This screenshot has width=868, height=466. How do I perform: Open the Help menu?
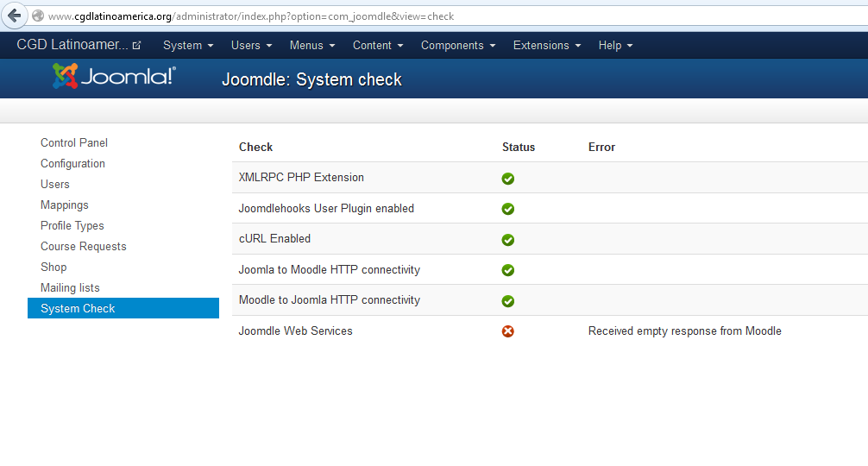(615, 46)
